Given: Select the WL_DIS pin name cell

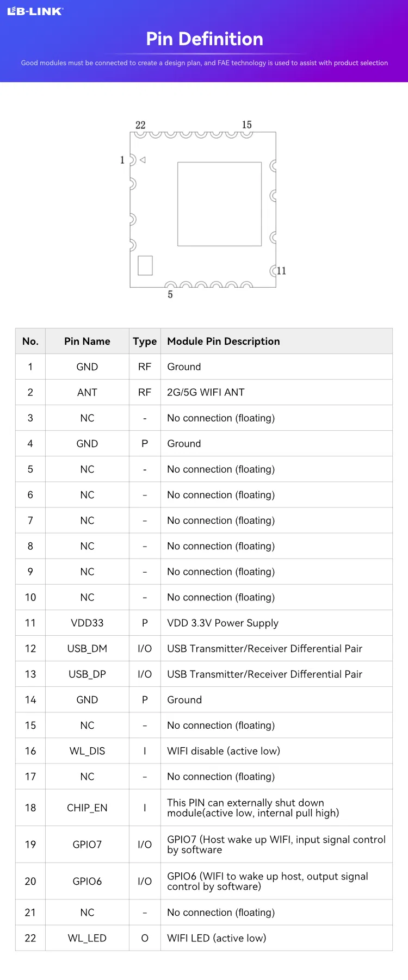Looking at the screenshot, I should 87,751.
